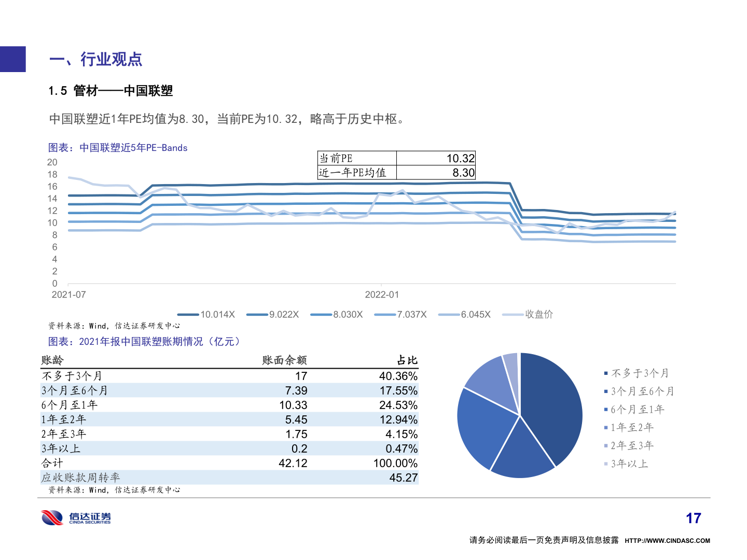Click the 7.39 balance cell
Viewport: 747px width, 560px height.
point(296,390)
